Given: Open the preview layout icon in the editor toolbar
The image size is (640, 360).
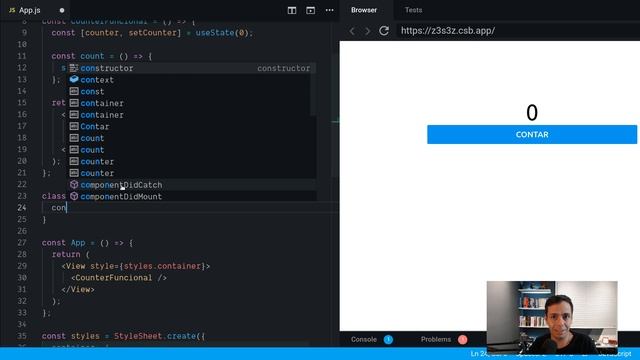Looking at the screenshot, I should (x=310, y=10).
